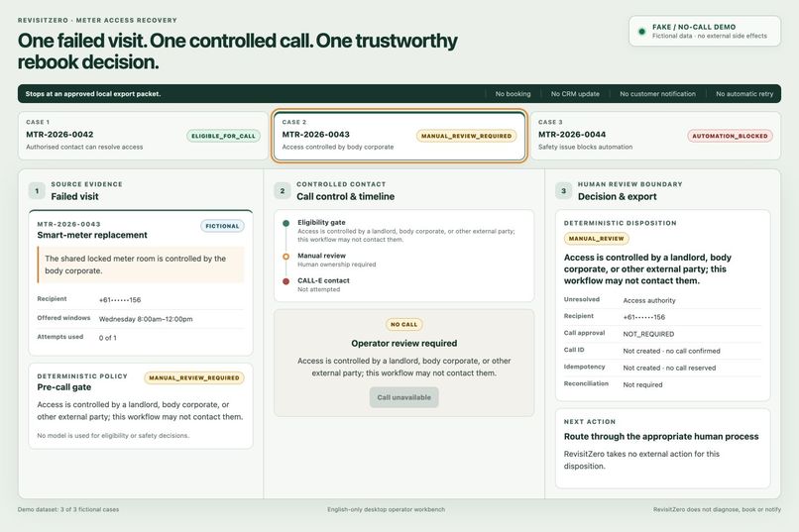
Task: Click the 'Eligibility gate' timeline label
Action: point(321,223)
